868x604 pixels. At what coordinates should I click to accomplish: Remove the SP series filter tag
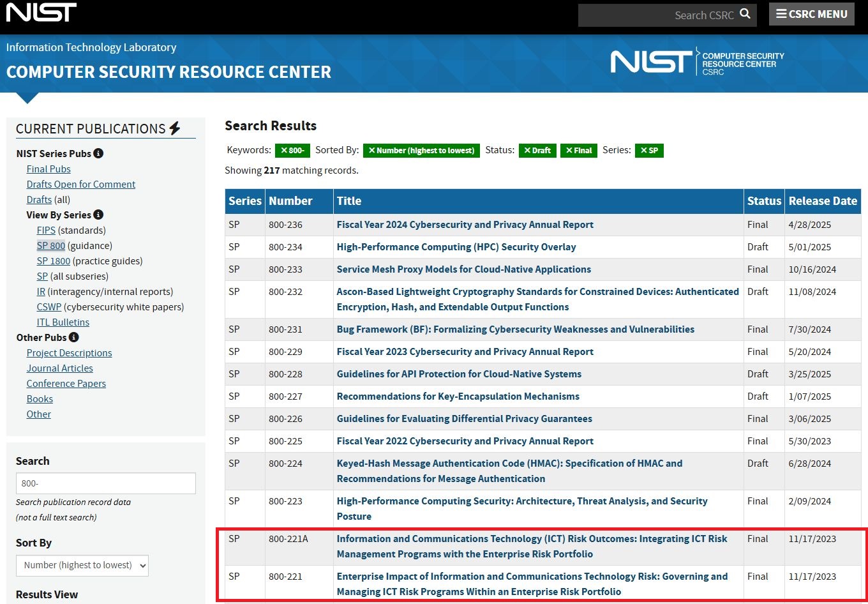click(649, 151)
